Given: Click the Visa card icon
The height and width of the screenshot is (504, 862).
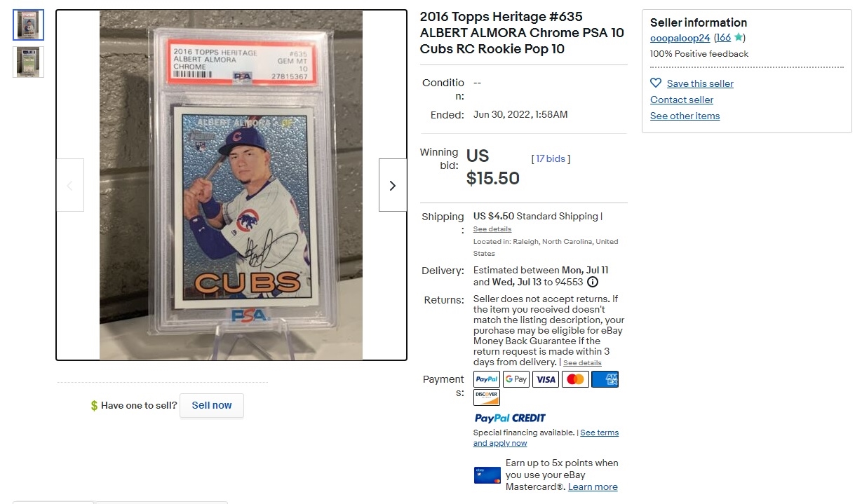Looking at the screenshot, I should 546,379.
